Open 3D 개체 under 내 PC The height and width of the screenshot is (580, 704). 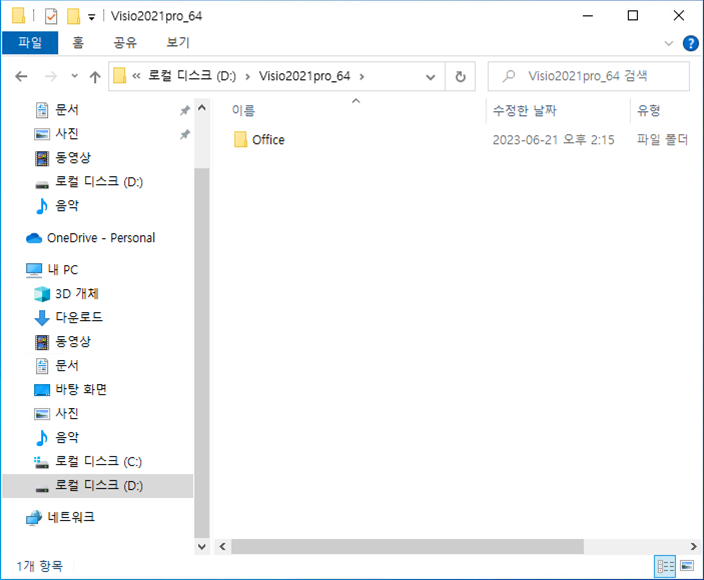click(66, 294)
